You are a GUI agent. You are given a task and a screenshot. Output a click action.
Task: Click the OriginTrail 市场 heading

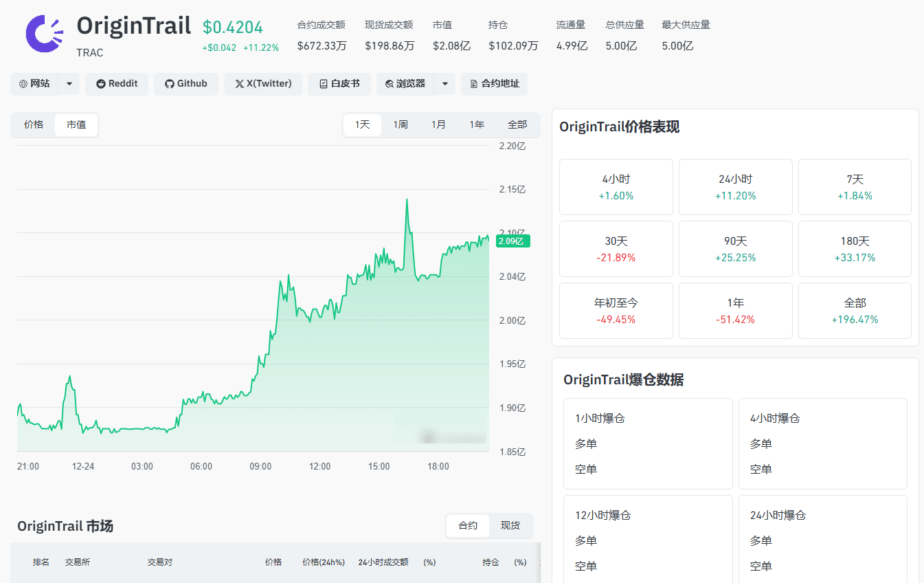[65, 527]
